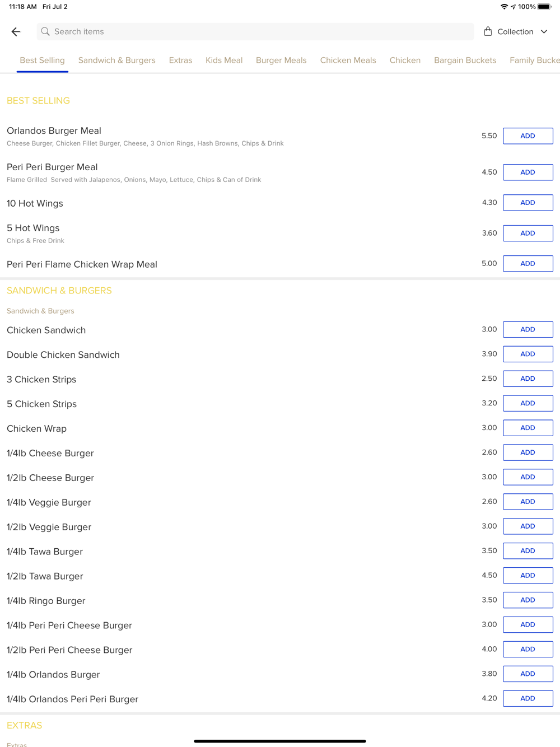Select the Bargain Buckets tab
Image resolution: width=560 pixels, height=747 pixels.
pos(465,60)
